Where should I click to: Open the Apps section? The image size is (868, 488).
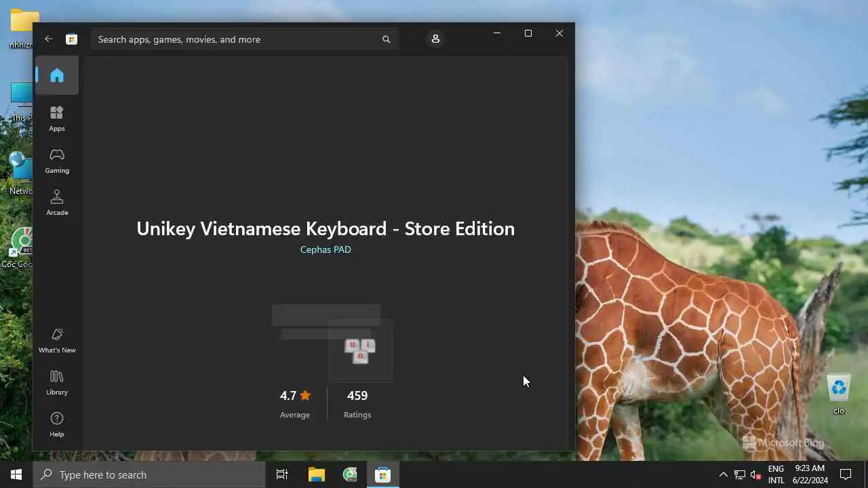coord(57,119)
